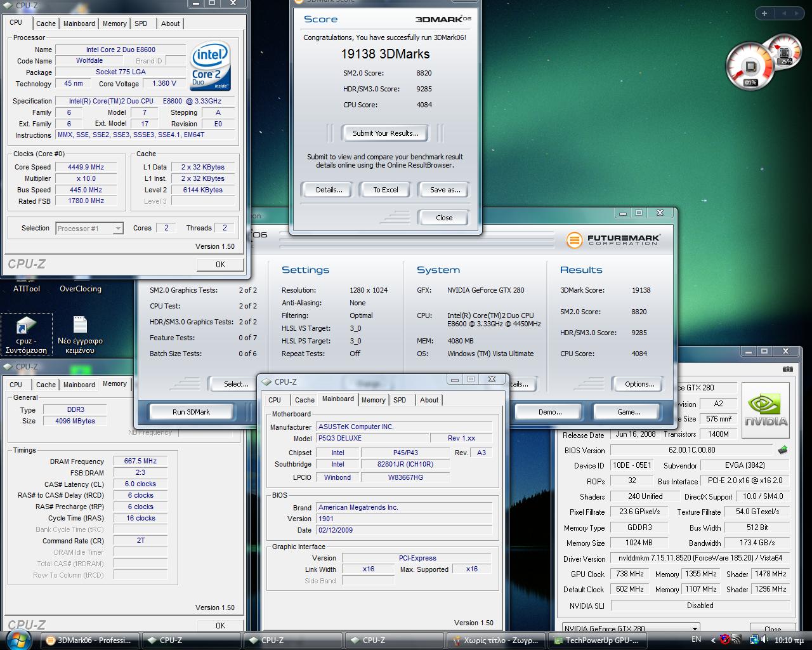
Task: Switch to TechPowerUp GPU-Z taskbar button
Action: [598, 640]
